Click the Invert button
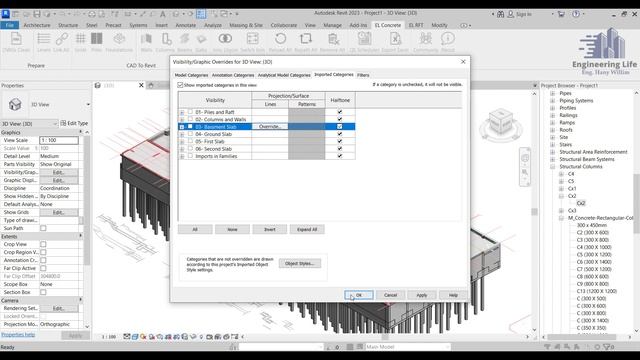Viewport: 640px width, 360px height. point(269,229)
